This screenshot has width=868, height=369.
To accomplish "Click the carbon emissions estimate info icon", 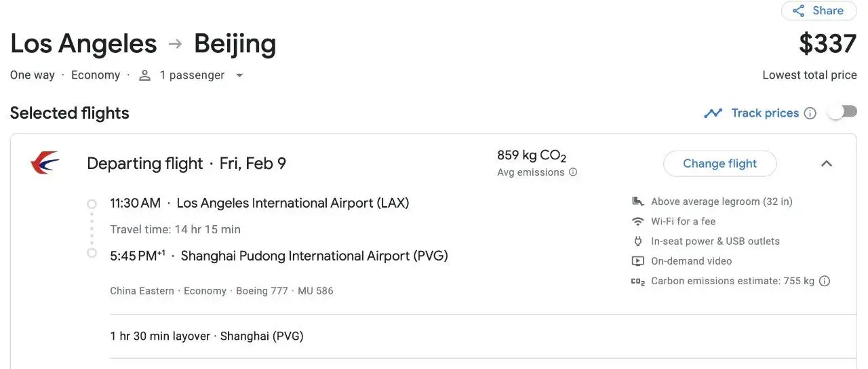I will (x=825, y=281).
